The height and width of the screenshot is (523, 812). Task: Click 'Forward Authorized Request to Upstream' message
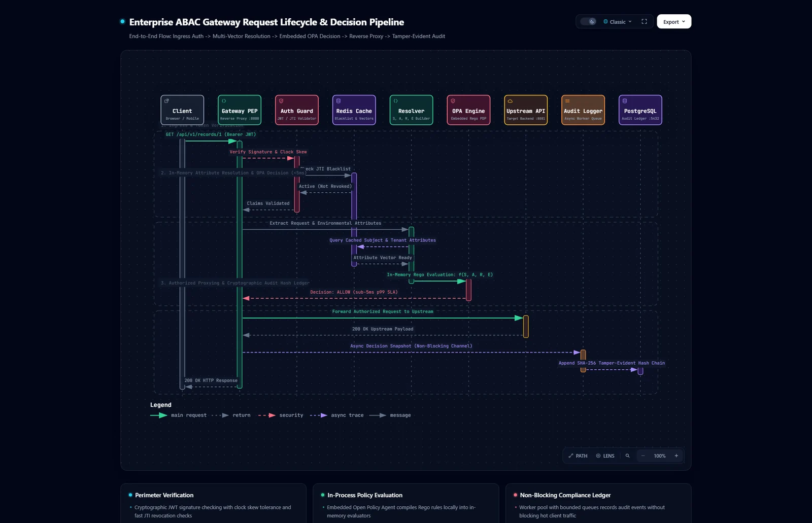(383, 312)
